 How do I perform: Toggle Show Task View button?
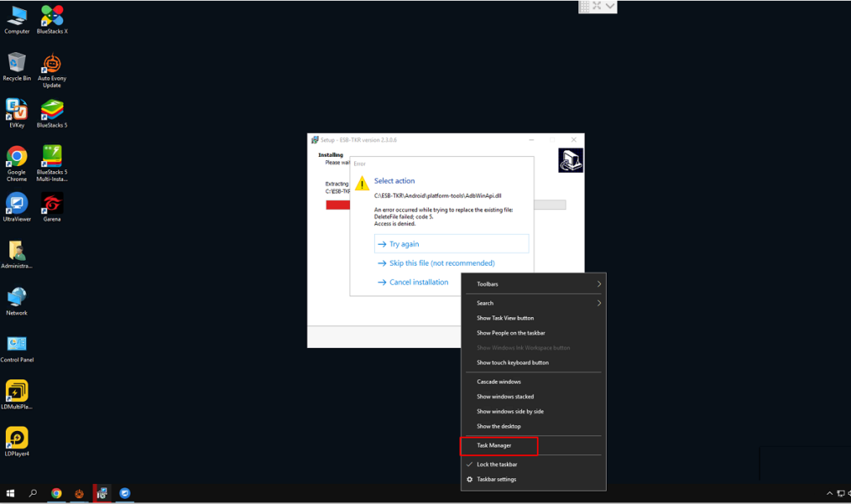pyautogui.click(x=505, y=318)
